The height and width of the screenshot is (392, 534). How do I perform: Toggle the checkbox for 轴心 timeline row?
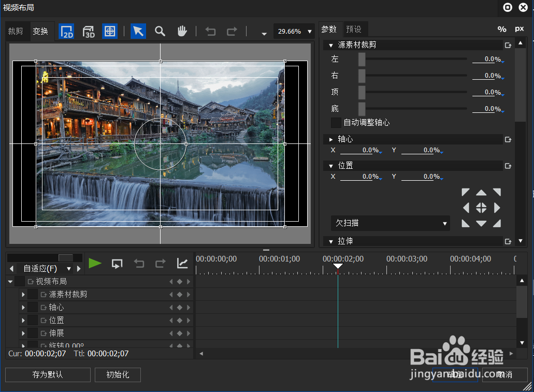point(33,308)
